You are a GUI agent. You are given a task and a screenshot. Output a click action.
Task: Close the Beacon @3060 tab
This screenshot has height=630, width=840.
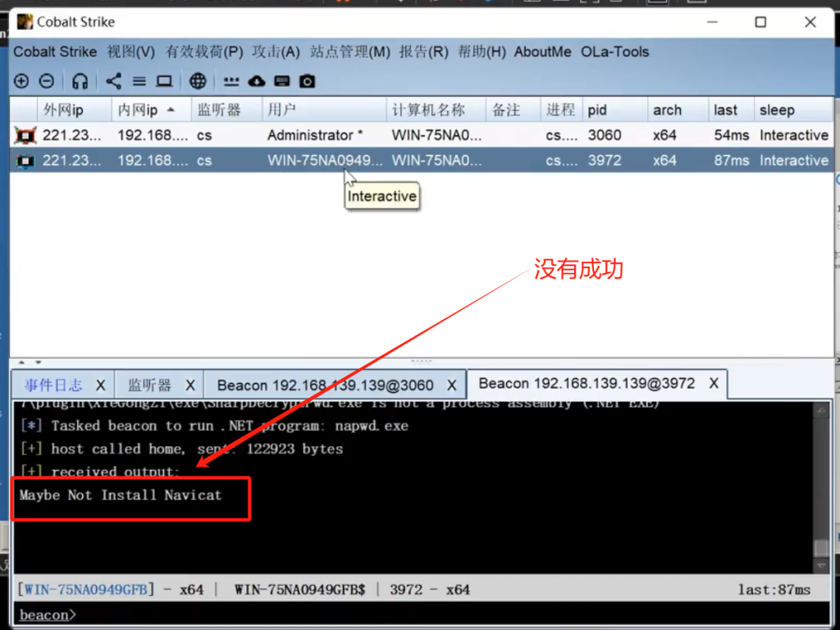coord(452,386)
